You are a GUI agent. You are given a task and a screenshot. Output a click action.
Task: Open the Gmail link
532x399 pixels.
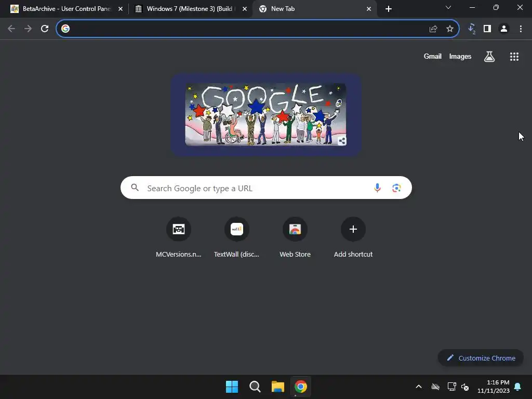click(433, 57)
